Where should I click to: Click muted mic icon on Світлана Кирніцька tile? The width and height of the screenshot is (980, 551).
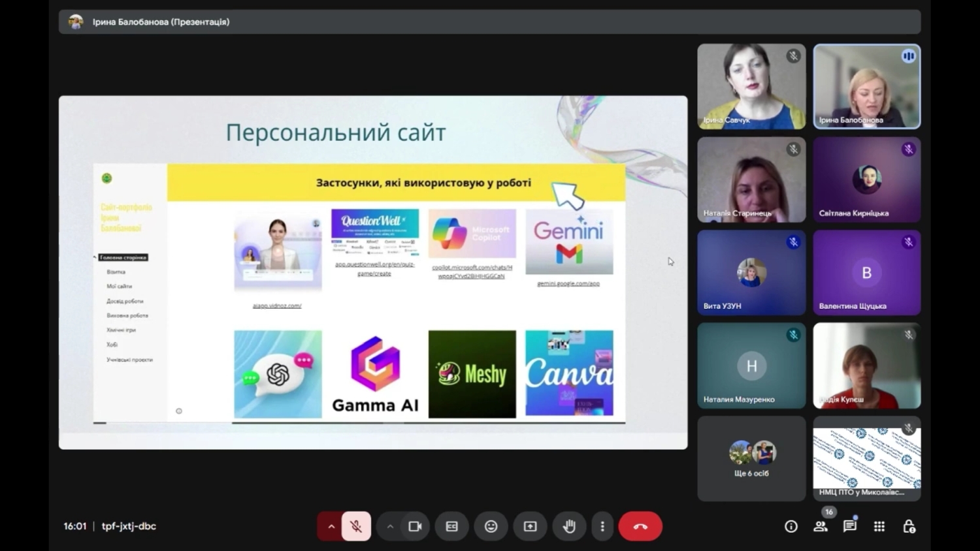(909, 150)
